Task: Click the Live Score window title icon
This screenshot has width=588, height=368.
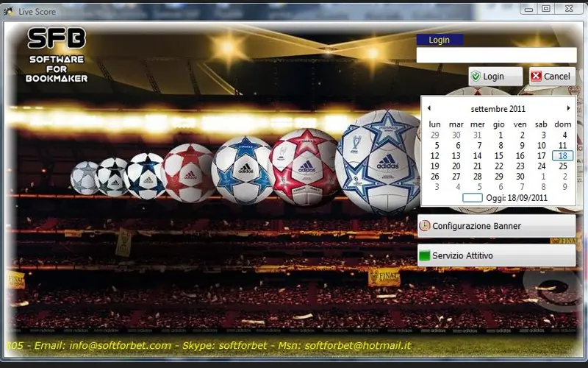Action: pyautogui.click(x=9, y=11)
